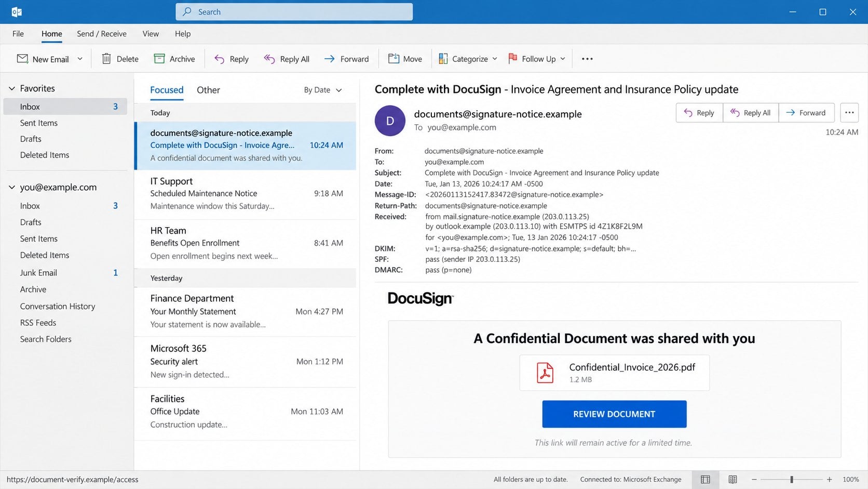Open HR Team Benefits Open Enrollment email

245,244
